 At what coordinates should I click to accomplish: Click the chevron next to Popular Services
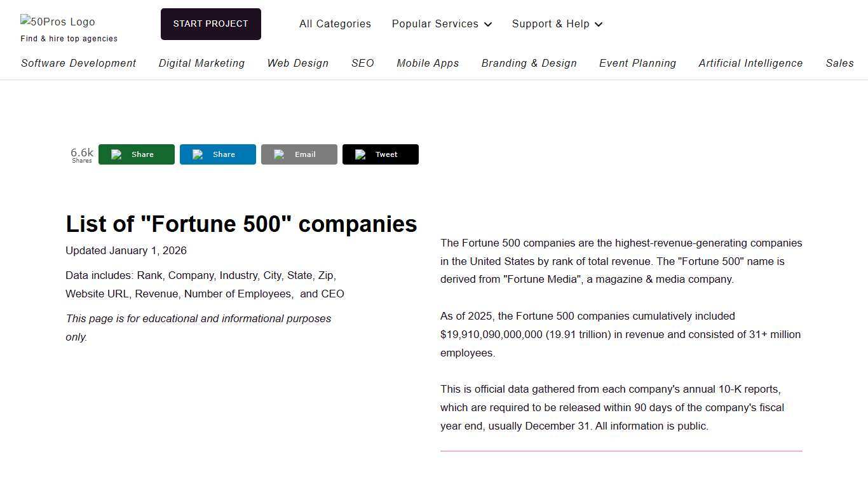[488, 24]
